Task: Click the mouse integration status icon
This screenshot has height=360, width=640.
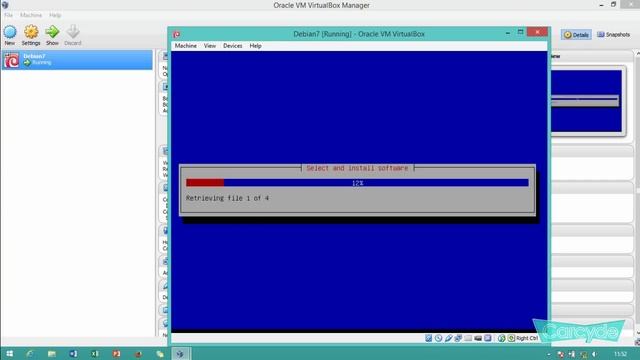Action: point(502,338)
